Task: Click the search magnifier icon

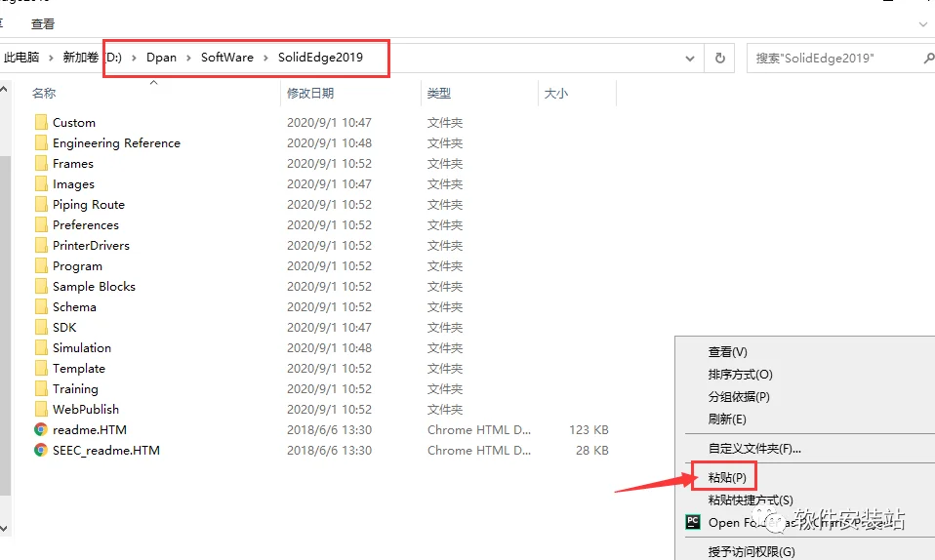Action: [928, 58]
